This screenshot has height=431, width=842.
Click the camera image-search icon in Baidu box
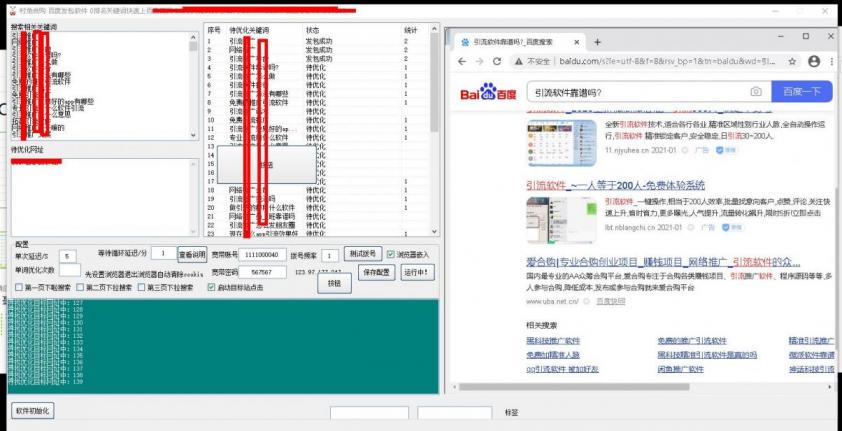pos(756,92)
